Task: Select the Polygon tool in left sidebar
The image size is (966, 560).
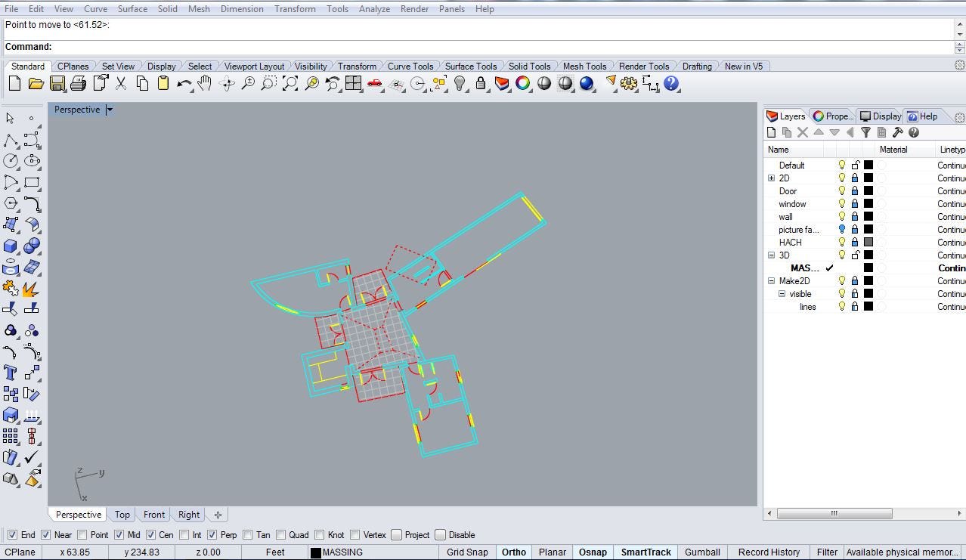Action: point(11,203)
